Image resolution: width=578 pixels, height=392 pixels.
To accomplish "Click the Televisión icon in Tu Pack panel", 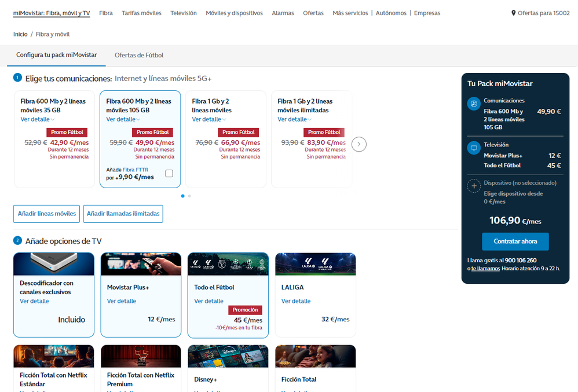I will 474,148.
